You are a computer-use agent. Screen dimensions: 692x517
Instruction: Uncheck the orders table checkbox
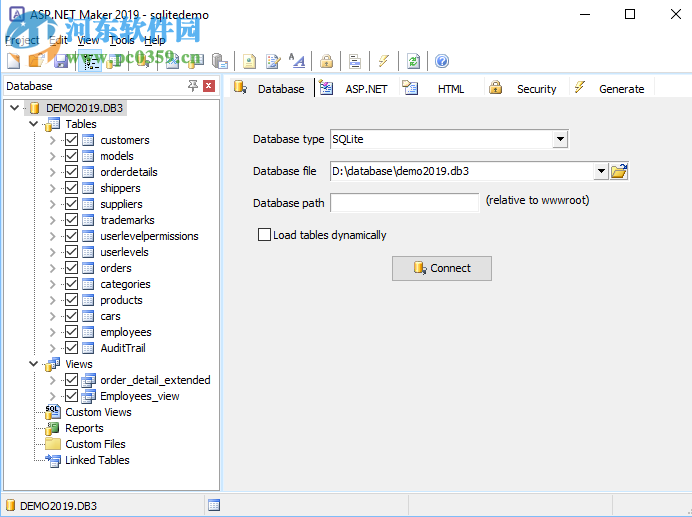coord(71,268)
